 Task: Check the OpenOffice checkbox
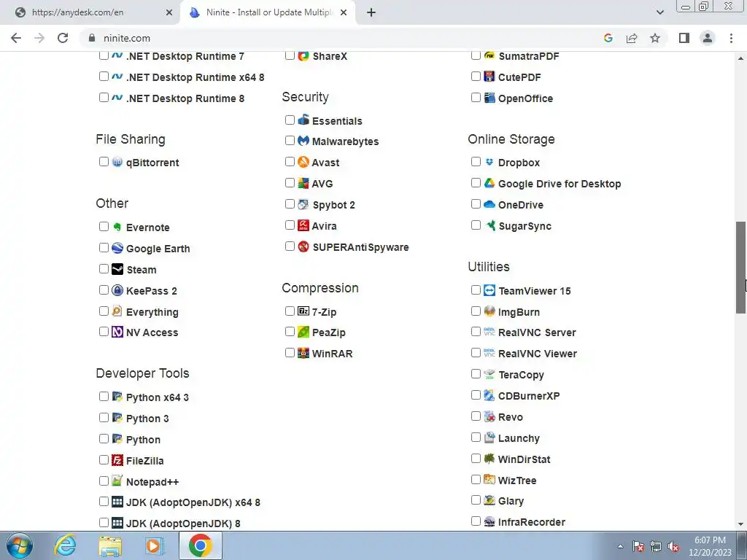(x=476, y=97)
